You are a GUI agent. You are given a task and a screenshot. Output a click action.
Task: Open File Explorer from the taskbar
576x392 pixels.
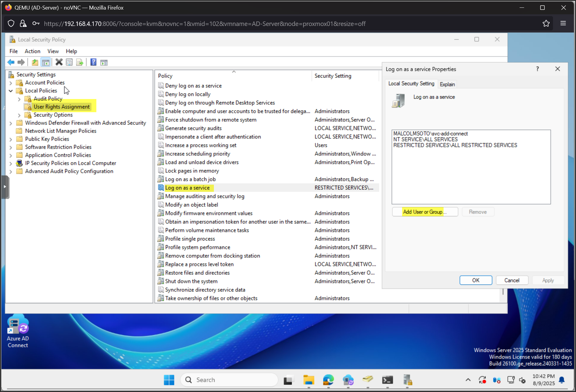[x=308, y=380]
